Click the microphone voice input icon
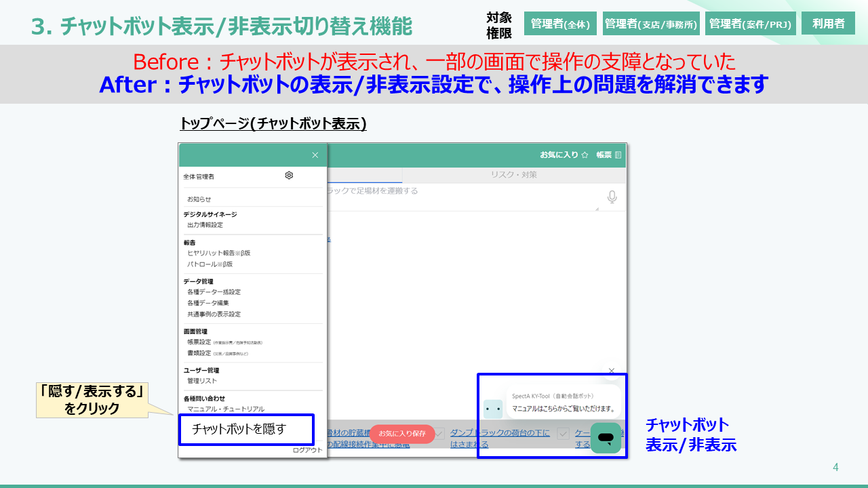This screenshot has height=488, width=868. coord(612,197)
